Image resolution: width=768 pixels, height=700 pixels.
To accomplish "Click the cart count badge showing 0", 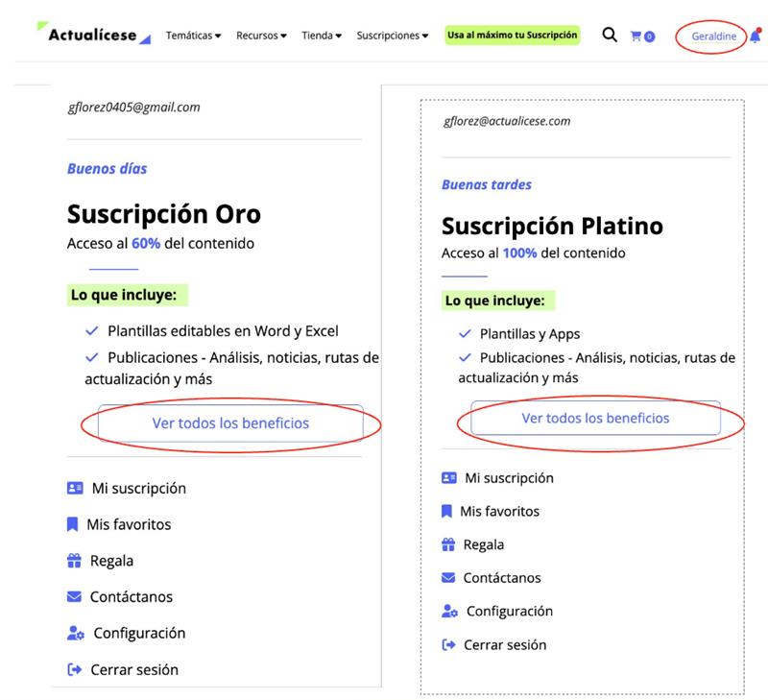I will pos(650,36).
